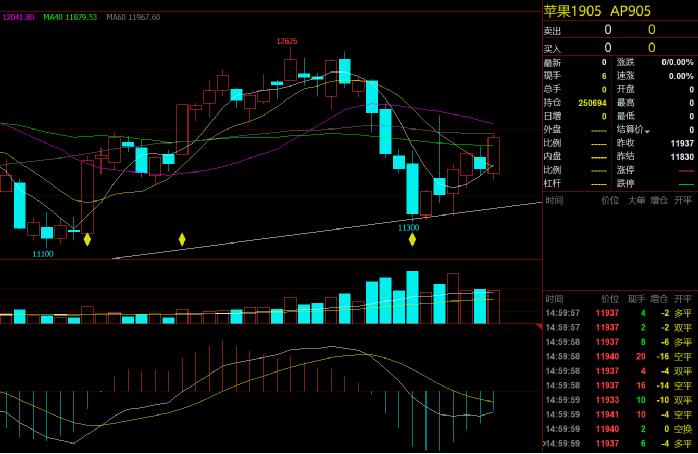
Task: Select the MA60 indicator label
Action: coord(133,17)
